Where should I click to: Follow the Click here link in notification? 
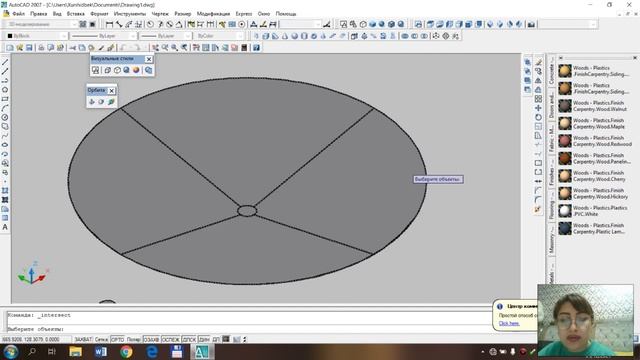[509, 323]
